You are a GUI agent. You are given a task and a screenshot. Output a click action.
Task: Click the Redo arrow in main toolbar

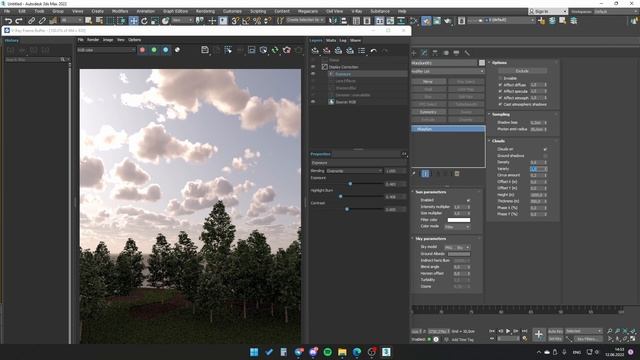[x=18, y=21]
